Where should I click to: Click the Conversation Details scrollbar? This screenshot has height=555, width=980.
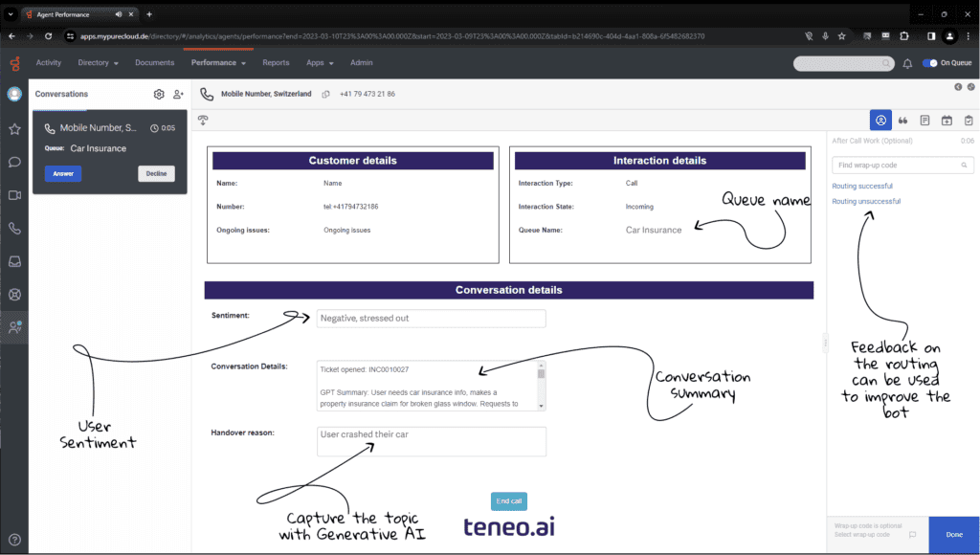click(x=541, y=385)
